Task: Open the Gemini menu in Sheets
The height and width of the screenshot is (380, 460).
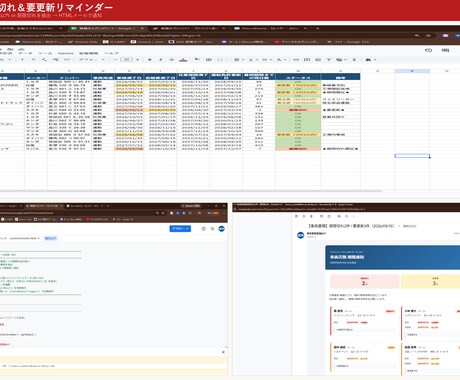Action: (x=65, y=53)
